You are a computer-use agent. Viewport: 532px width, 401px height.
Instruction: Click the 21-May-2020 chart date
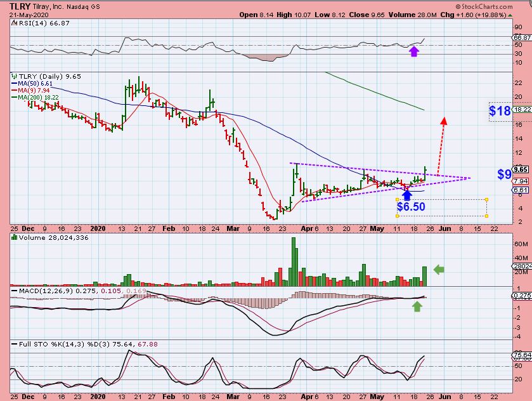click(x=29, y=15)
